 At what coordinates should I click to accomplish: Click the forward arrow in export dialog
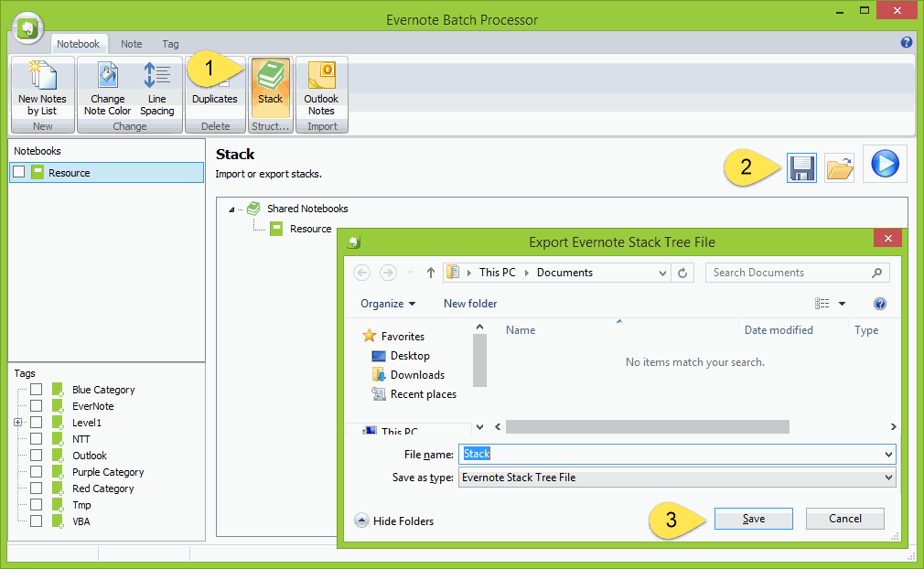click(x=388, y=273)
